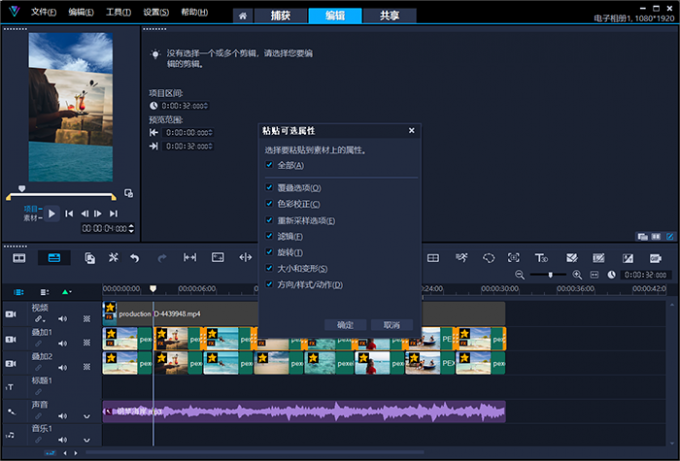The image size is (680, 461).
Task: Enlarge the preview window
Action: coord(128,193)
